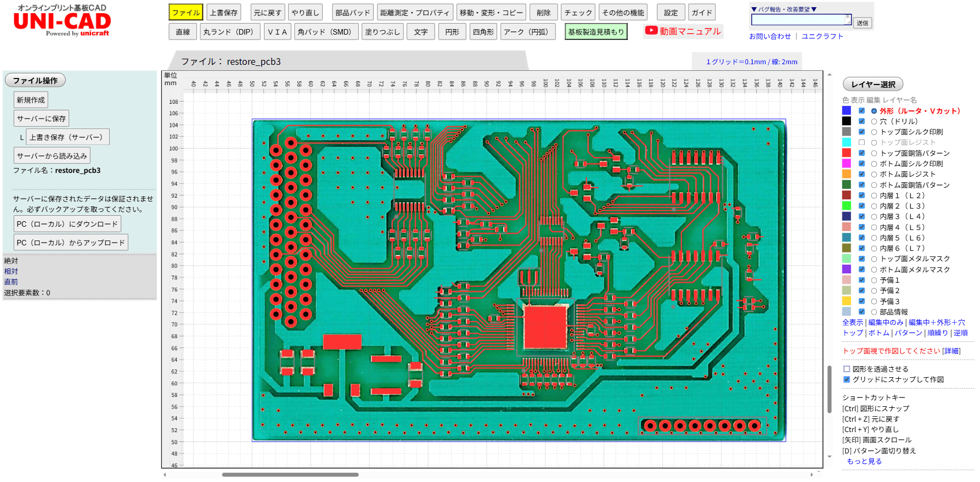
Task: Select the straight line (直線) tool
Action: [x=183, y=32]
